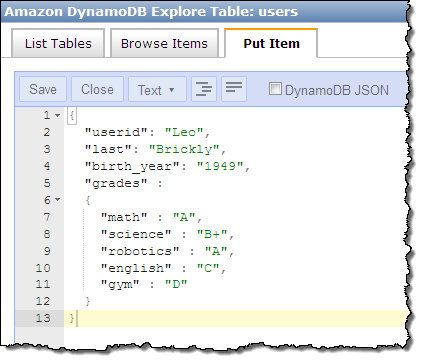Collapse the fold arrow on line 1
The height and width of the screenshot is (361, 422).
[57, 115]
